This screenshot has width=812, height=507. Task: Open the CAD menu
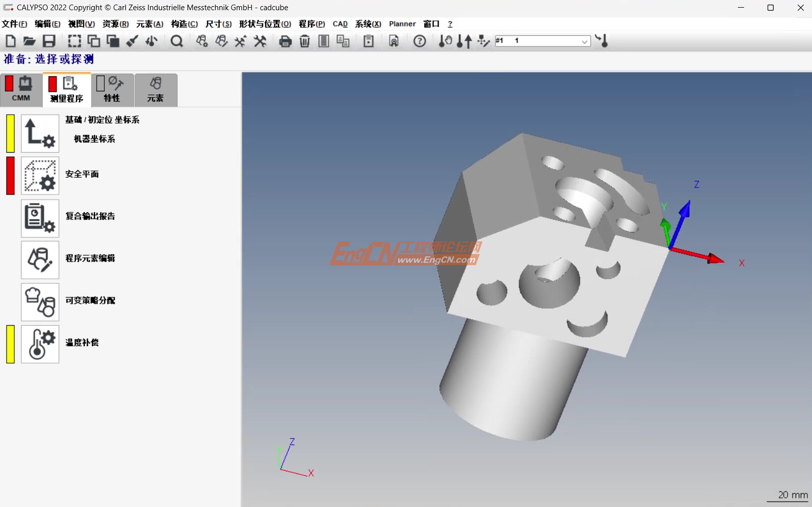[340, 24]
